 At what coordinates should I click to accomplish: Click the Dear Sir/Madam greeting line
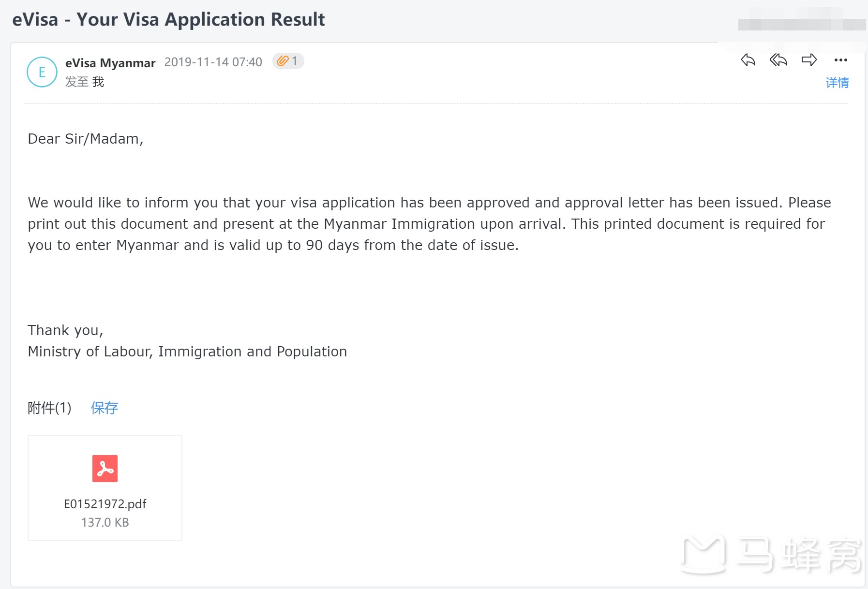(x=86, y=139)
